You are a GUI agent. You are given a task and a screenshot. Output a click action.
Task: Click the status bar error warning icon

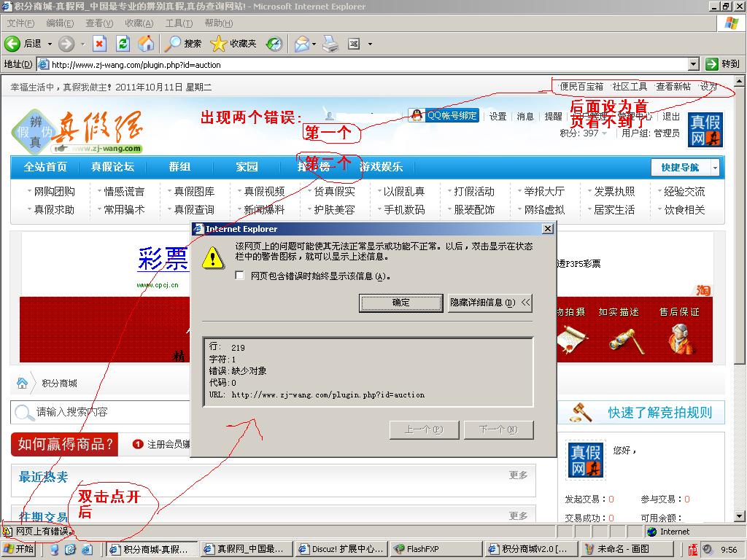7,531
